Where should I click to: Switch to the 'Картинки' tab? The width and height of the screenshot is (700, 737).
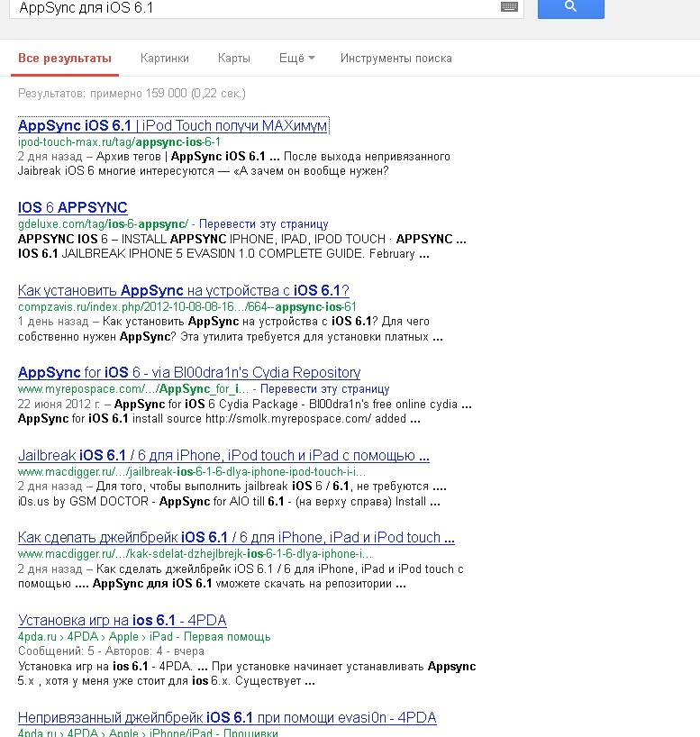click(165, 59)
